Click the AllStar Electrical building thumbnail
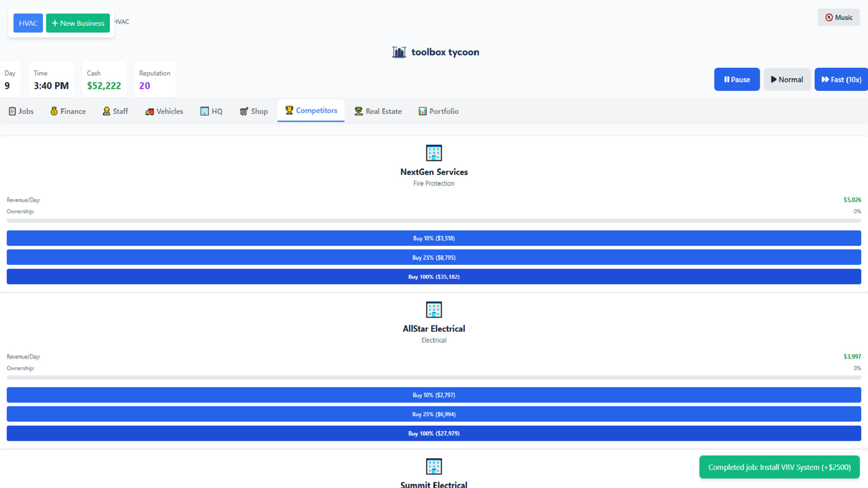Screen dimensions: 868x488 click(434, 310)
